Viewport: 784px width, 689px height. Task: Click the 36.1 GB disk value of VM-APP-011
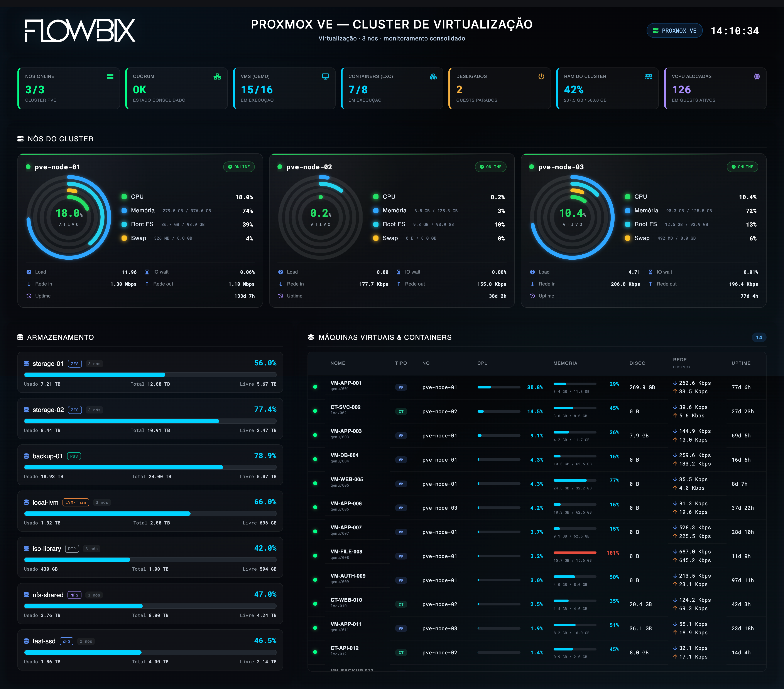pos(640,629)
